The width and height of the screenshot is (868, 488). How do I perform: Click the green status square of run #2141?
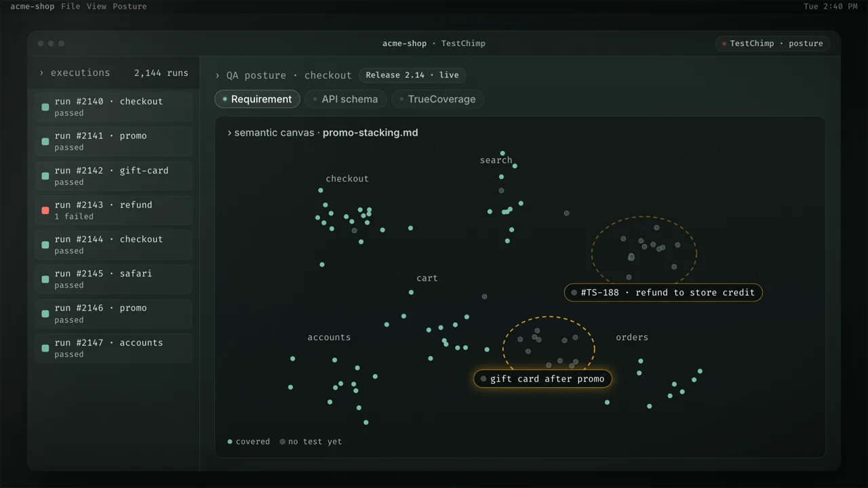[45, 142]
